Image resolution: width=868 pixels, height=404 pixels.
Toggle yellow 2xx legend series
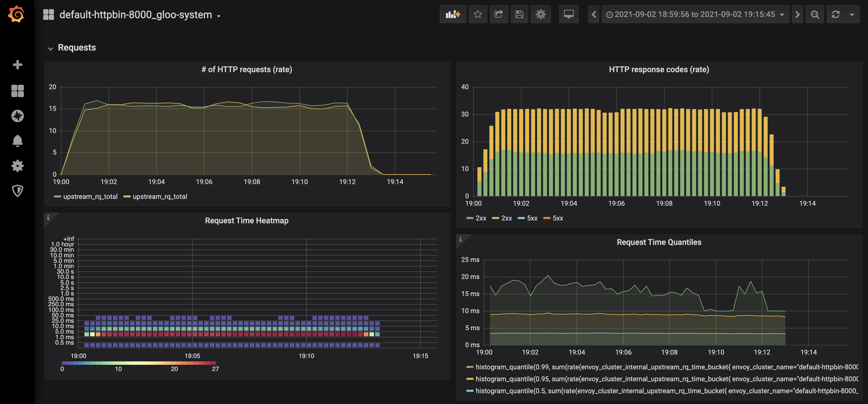click(x=506, y=218)
